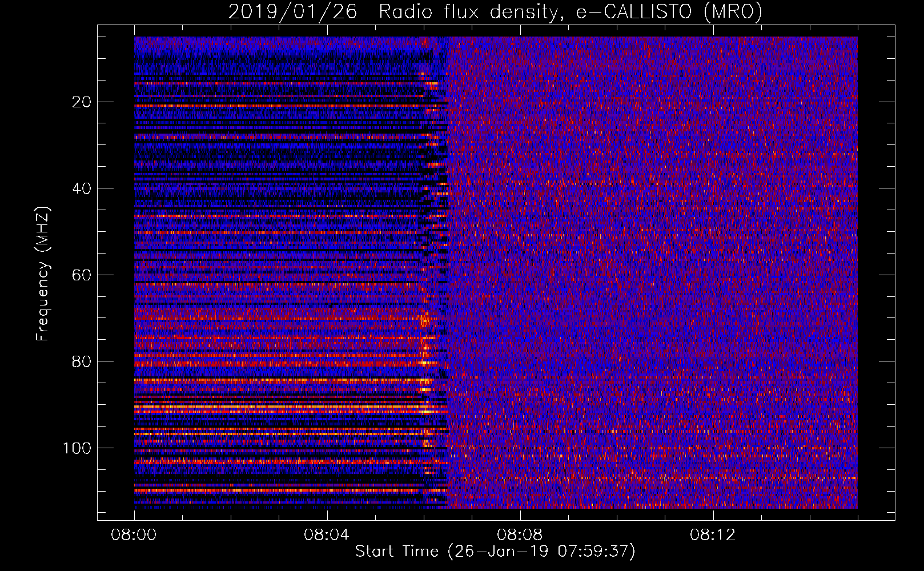Screen dimensions: 924x571
Task: Click the '08:08' time tick label
Action: tap(520, 535)
